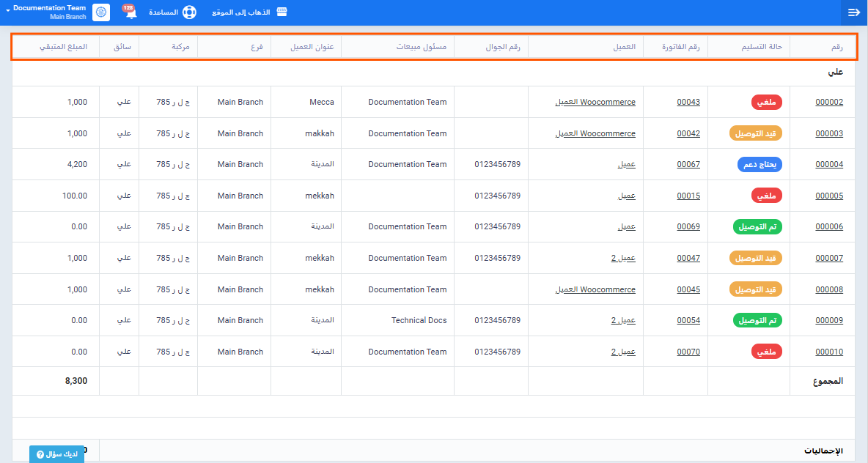Click the help lifebuoy icon
This screenshot has height=463, width=868.
pos(189,12)
